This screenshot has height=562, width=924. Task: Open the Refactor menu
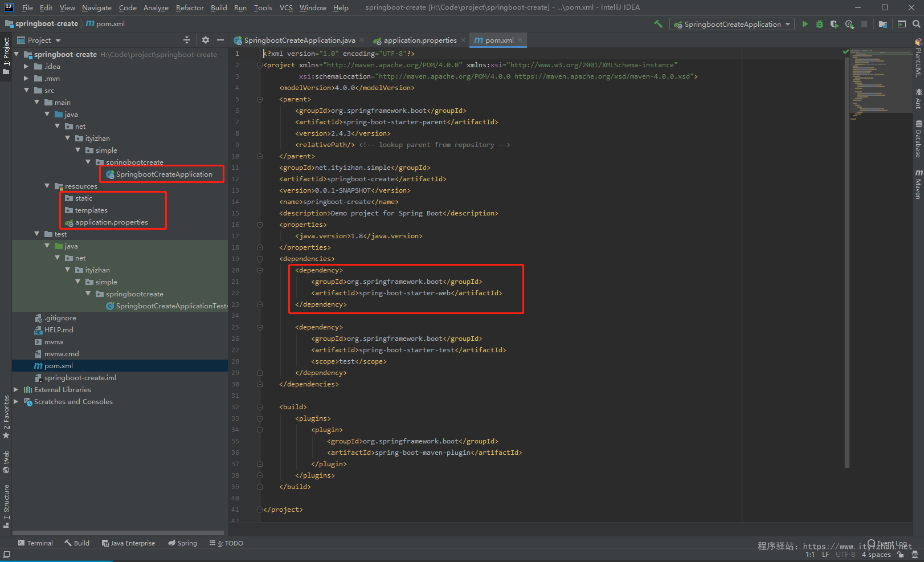[x=190, y=7]
